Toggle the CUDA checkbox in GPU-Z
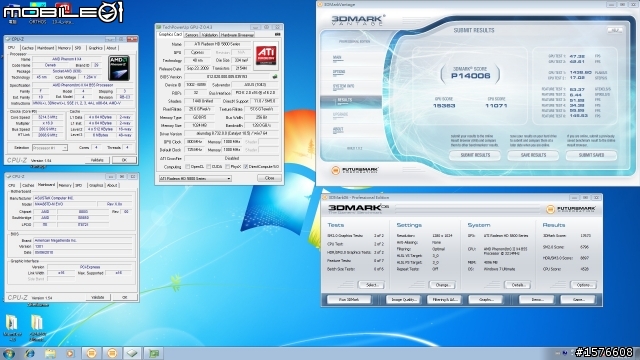The width and height of the screenshot is (640, 360). 208,167
